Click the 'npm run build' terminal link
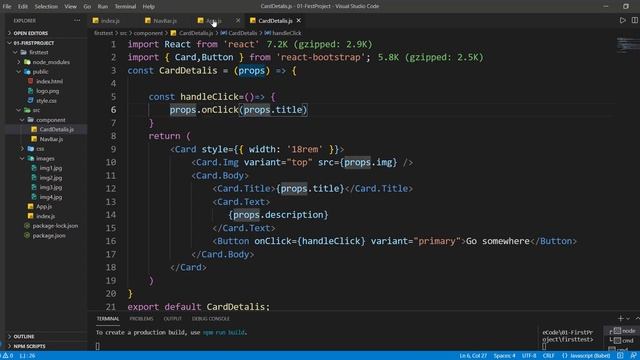The width and height of the screenshot is (640, 360). pyautogui.click(x=224, y=333)
